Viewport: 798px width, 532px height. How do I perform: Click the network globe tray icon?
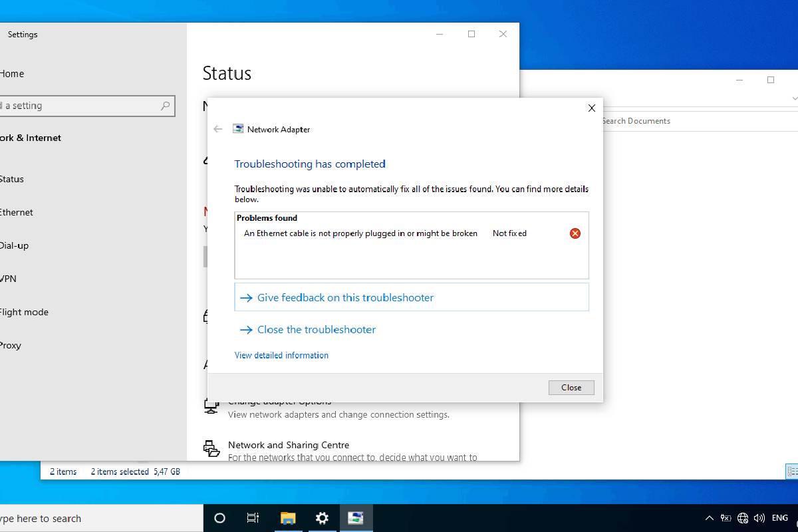coord(743,518)
